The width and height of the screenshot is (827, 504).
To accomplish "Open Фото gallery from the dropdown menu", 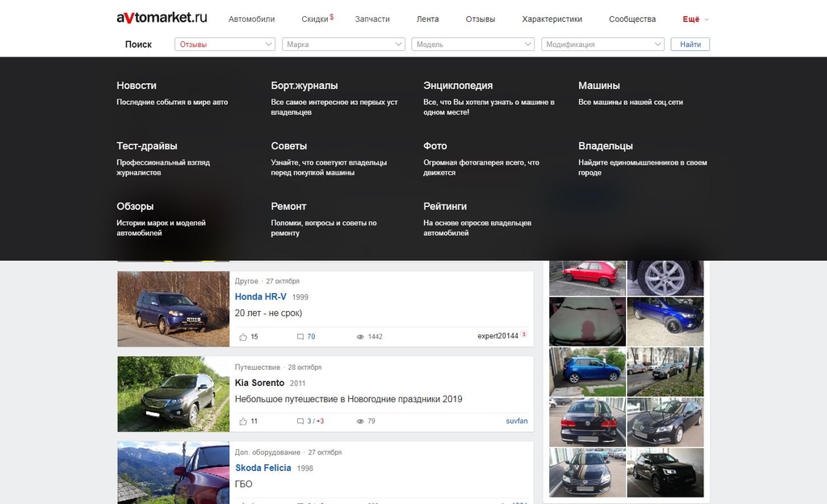I will (435, 146).
